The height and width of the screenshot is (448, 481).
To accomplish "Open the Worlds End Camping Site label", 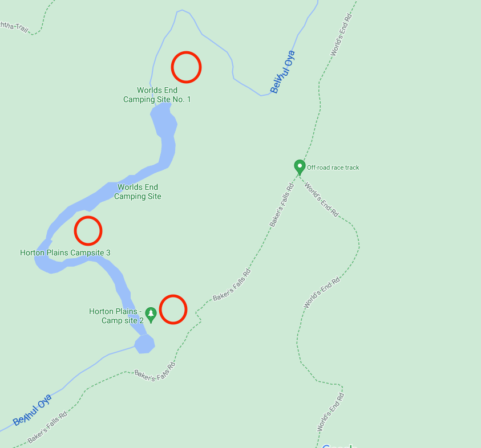I will [138, 192].
